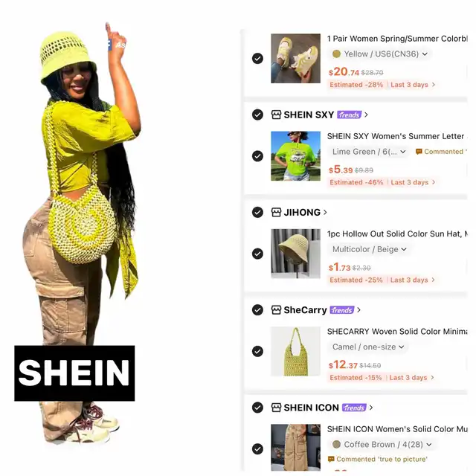The image size is (476, 476).
Task: Open the JIHONG store icon
Action: tap(276, 212)
